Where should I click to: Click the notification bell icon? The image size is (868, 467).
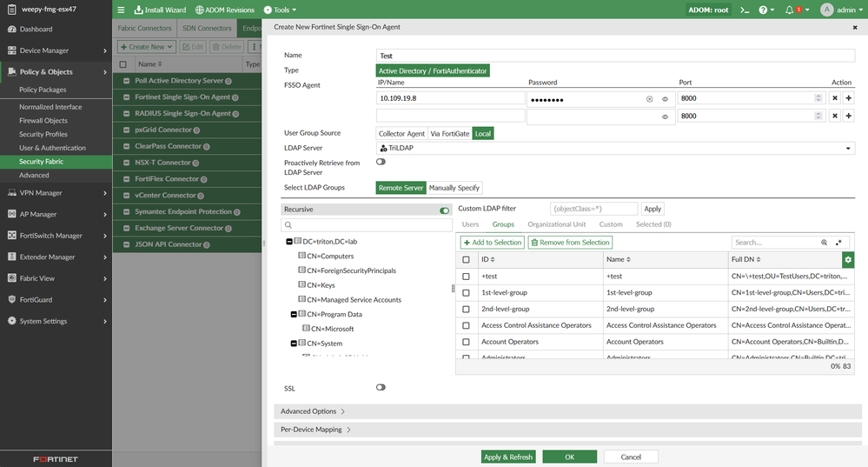click(790, 10)
